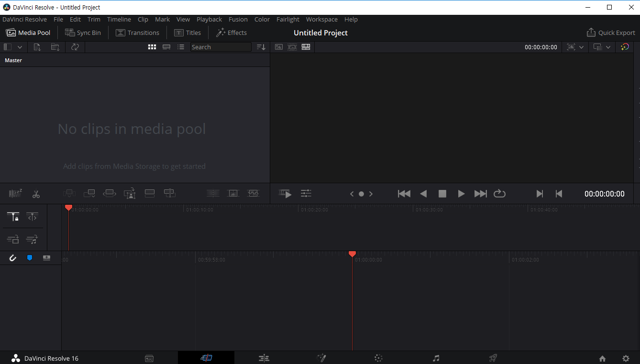Click the DaVinci Neural Engine sparkle icon

click(x=625, y=47)
